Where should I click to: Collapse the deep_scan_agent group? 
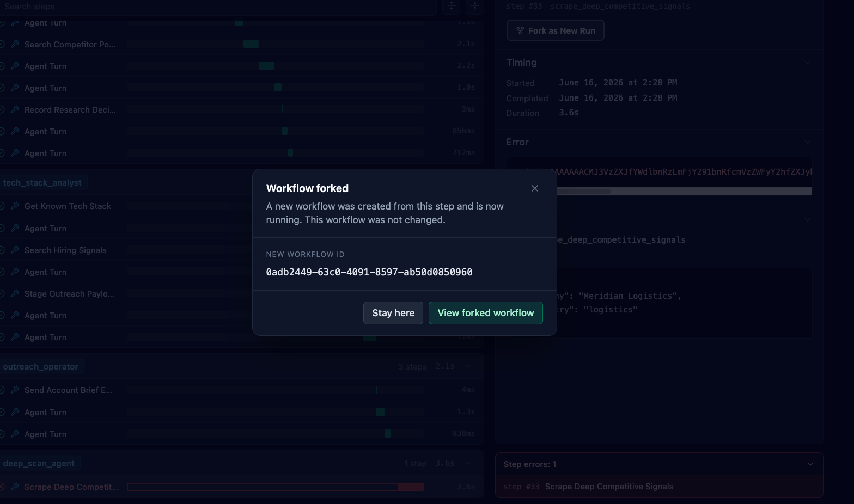click(468, 463)
